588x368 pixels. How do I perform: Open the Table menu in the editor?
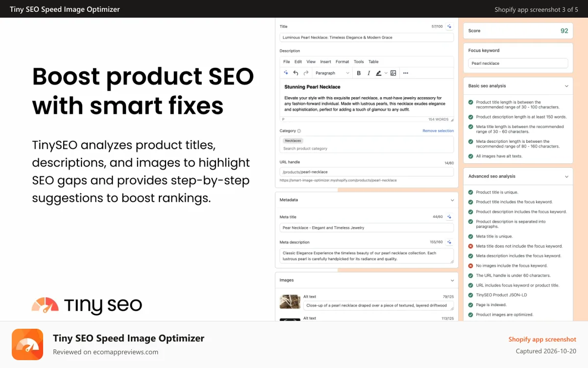373,62
